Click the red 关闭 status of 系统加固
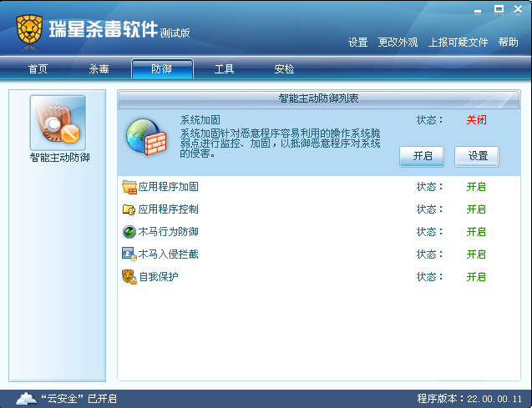The height and width of the screenshot is (408, 532). pos(476,120)
